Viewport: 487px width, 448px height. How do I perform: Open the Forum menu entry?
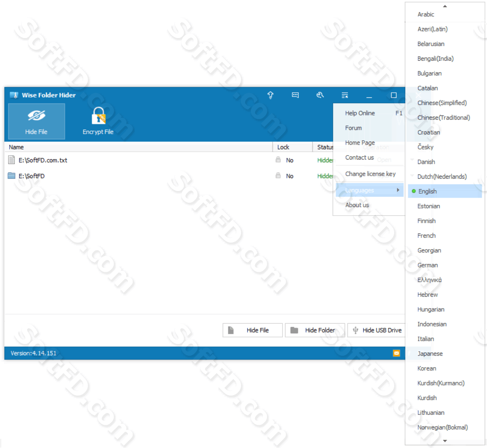tap(370, 128)
